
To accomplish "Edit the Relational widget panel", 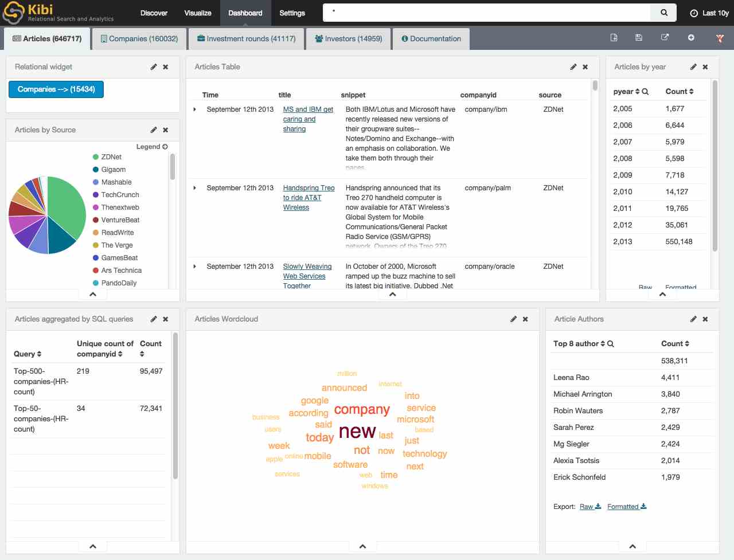I will (154, 67).
